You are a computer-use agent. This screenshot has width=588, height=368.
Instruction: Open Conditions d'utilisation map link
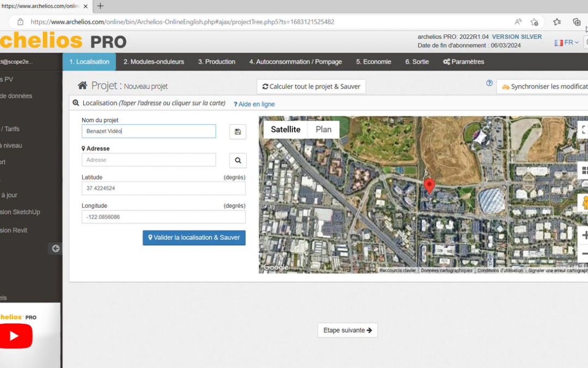coord(500,270)
